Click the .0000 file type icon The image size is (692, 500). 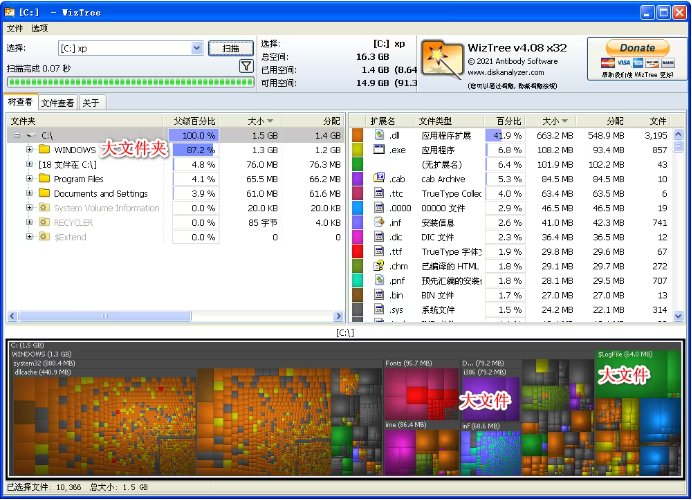379,207
